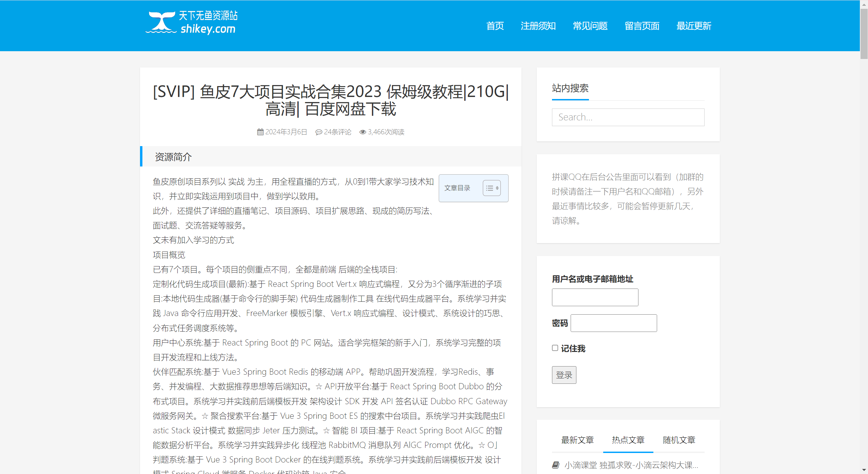
Task: Click the eye icon showing 3,466次阅读
Action: click(363, 132)
